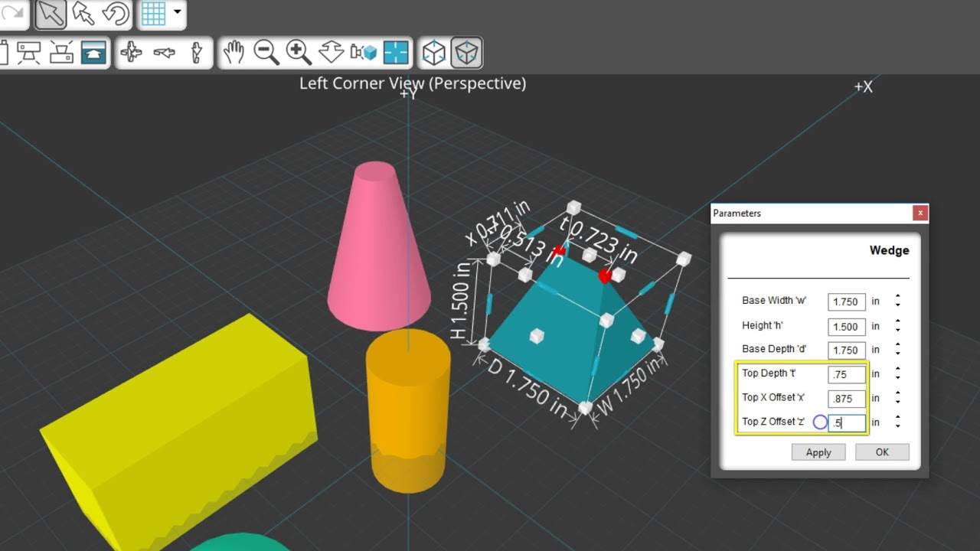980x551 pixels.
Task: Select the orange cylinder object
Action: (x=407, y=409)
